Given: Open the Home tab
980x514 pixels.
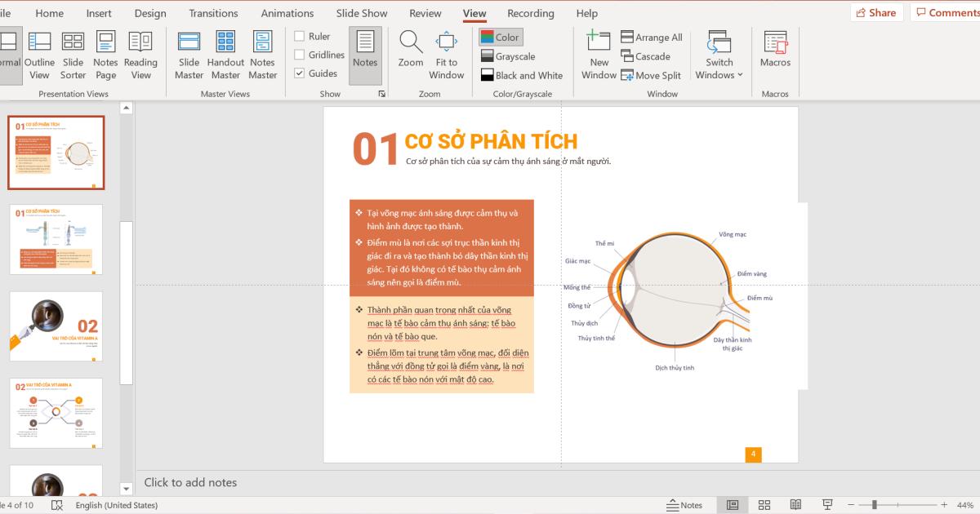Looking at the screenshot, I should pyautogui.click(x=50, y=13).
